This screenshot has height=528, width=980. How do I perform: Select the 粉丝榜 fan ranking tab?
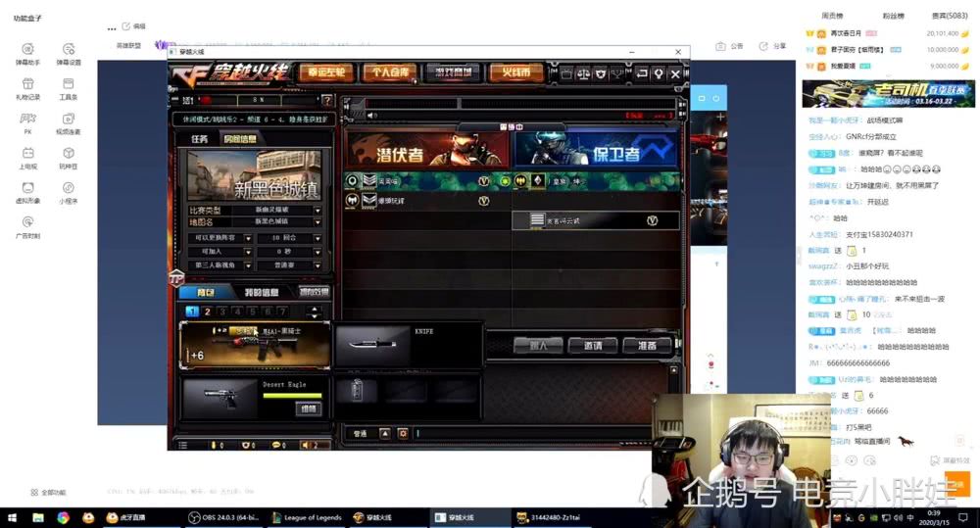coord(893,16)
